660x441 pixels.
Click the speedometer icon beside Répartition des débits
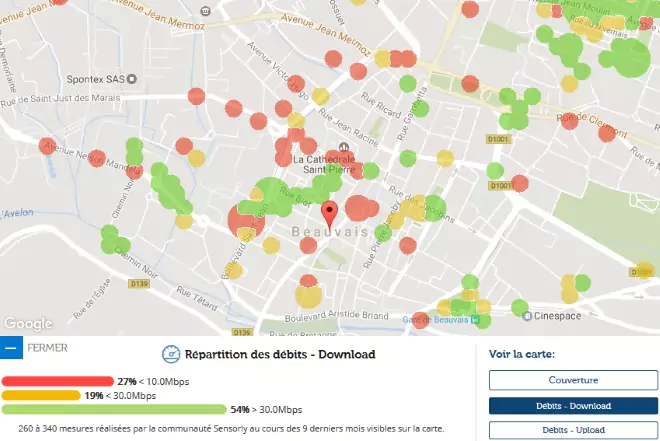point(170,354)
